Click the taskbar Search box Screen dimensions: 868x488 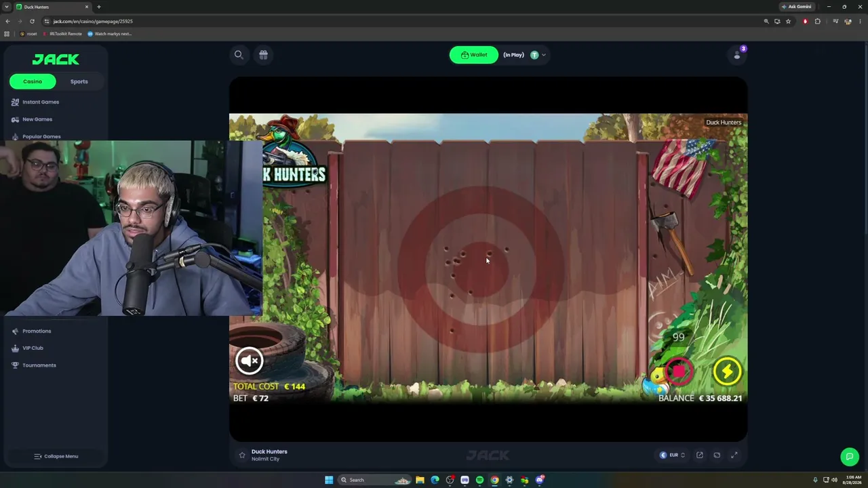pos(374,480)
